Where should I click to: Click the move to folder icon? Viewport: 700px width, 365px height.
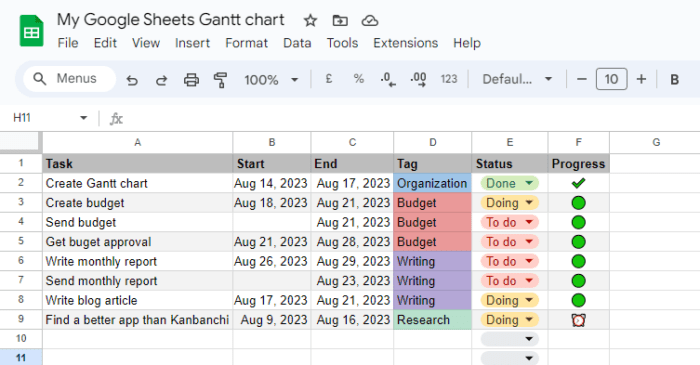(x=340, y=21)
